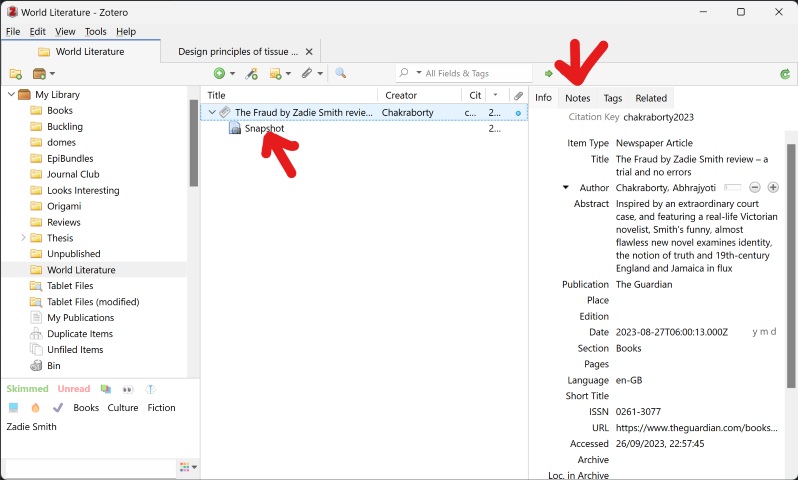Click the Sync with zotero.org icon

(785, 74)
